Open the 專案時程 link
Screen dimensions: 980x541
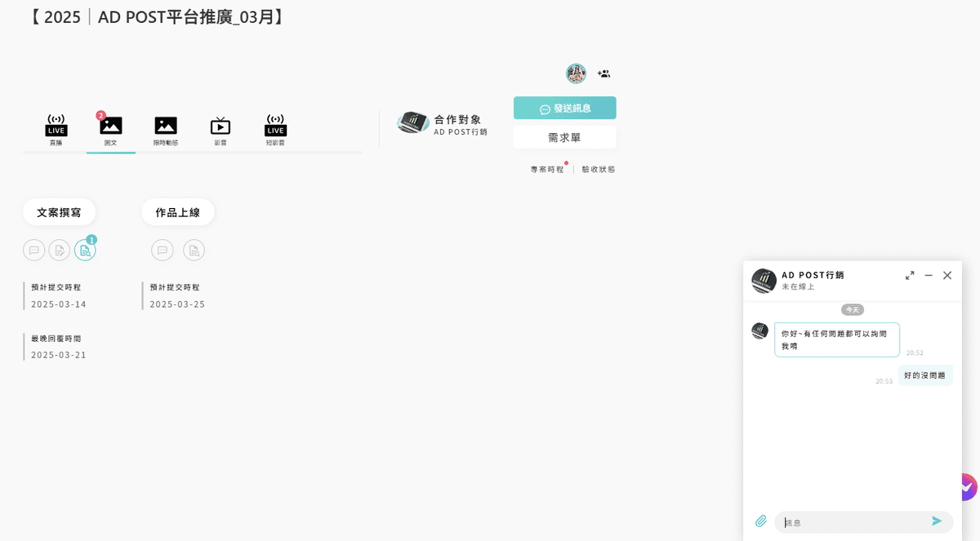(547, 170)
